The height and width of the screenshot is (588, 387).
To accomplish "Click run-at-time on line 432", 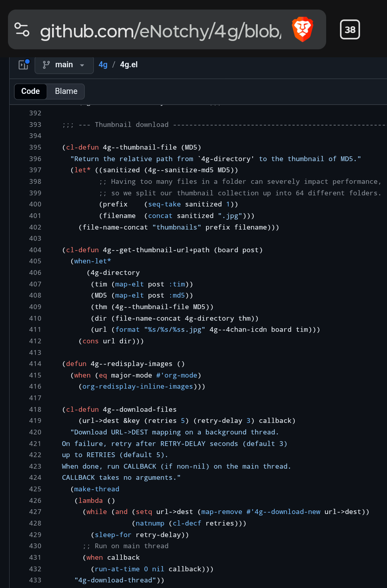I will [x=117, y=569].
